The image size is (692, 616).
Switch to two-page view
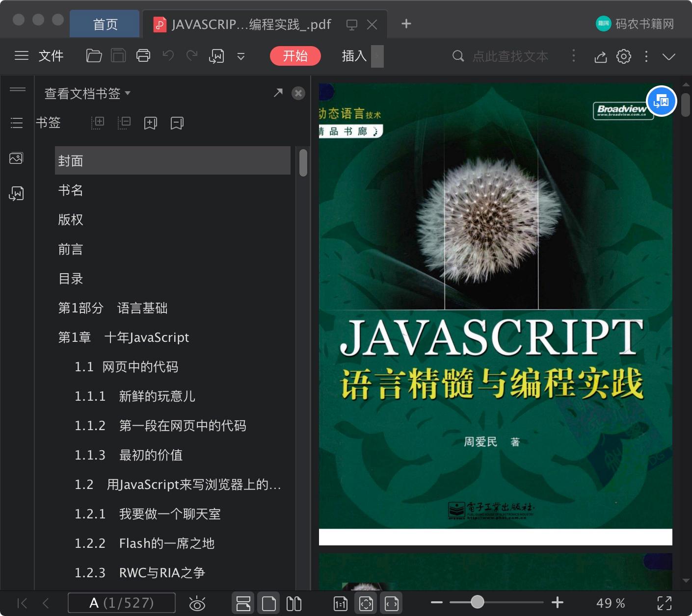click(294, 603)
